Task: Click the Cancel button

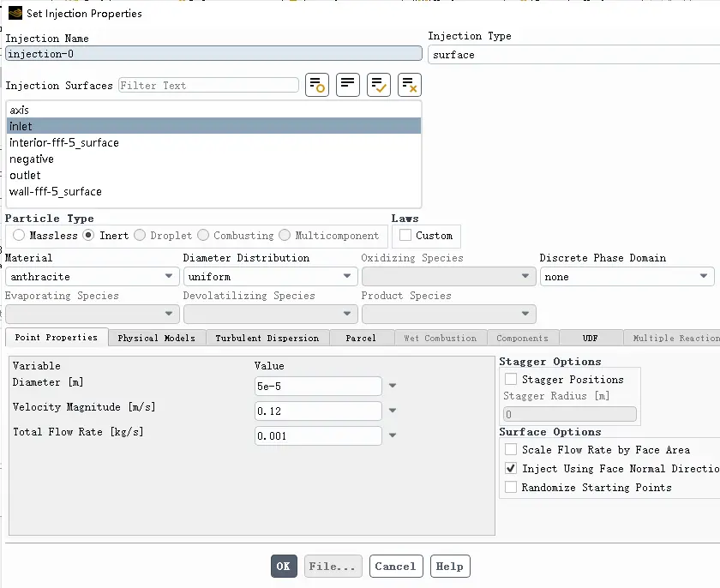Action: (x=396, y=566)
